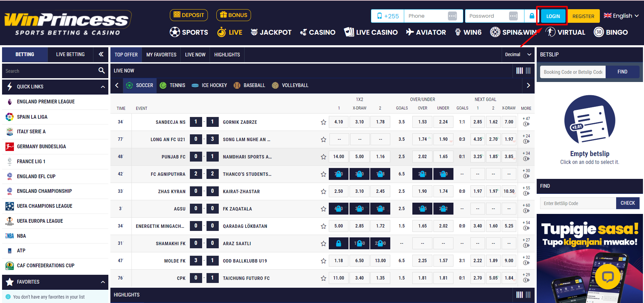Favorite the Long An FC U21 match
Viewport: 644px width, 303px height.
323,139
